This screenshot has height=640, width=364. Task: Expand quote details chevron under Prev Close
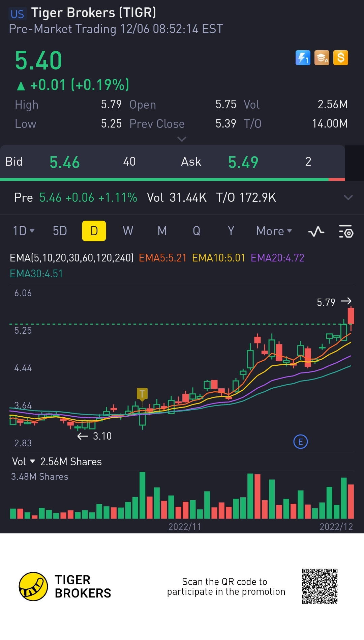(x=182, y=139)
